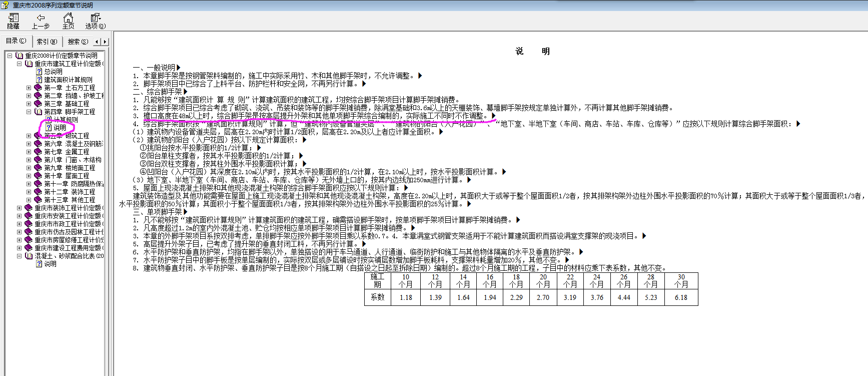Click the book icon of 第八章 门窗、木结构

38,160
